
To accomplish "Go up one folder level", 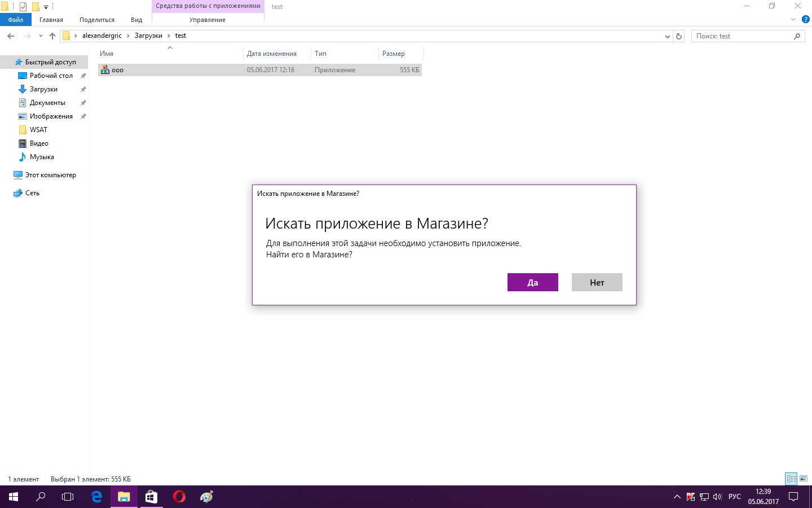I will (x=52, y=36).
